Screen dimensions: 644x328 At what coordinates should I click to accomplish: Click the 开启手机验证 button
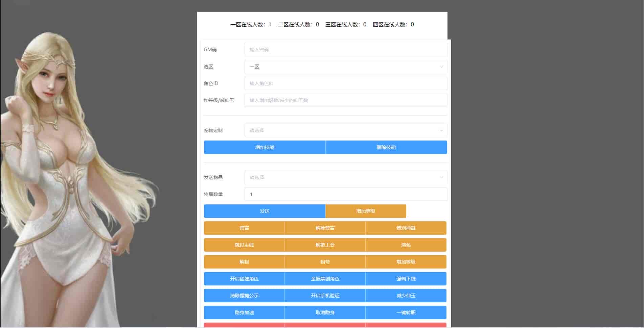click(325, 296)
